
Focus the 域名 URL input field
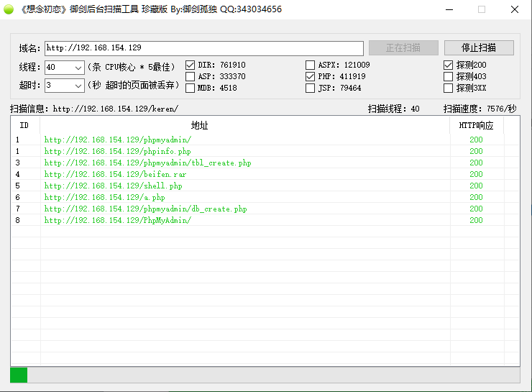point(204,48)
